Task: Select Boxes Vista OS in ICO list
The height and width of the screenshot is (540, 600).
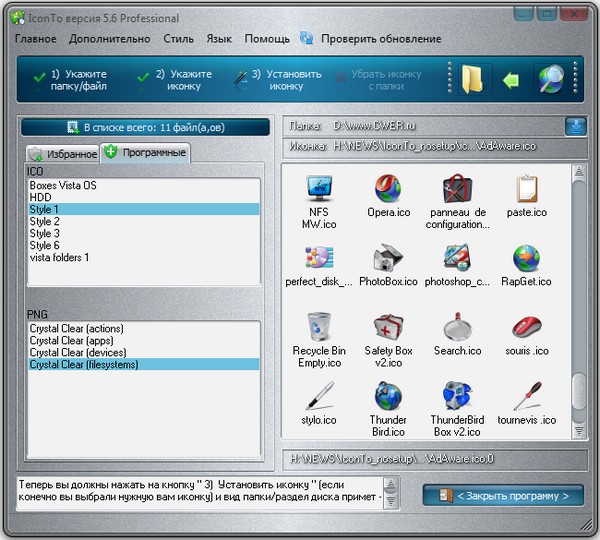Action: coord(64,186)
